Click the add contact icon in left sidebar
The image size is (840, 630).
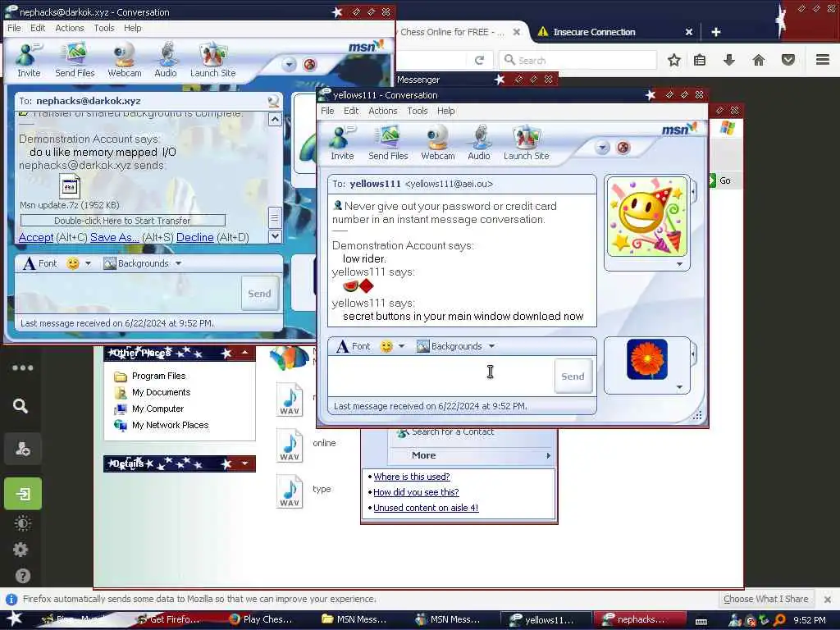(22, 449)
